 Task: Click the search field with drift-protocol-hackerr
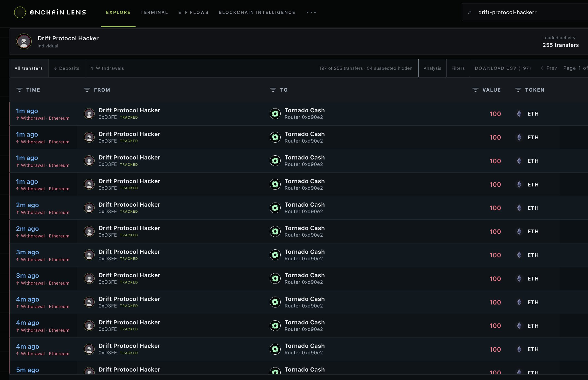(525, 12)
